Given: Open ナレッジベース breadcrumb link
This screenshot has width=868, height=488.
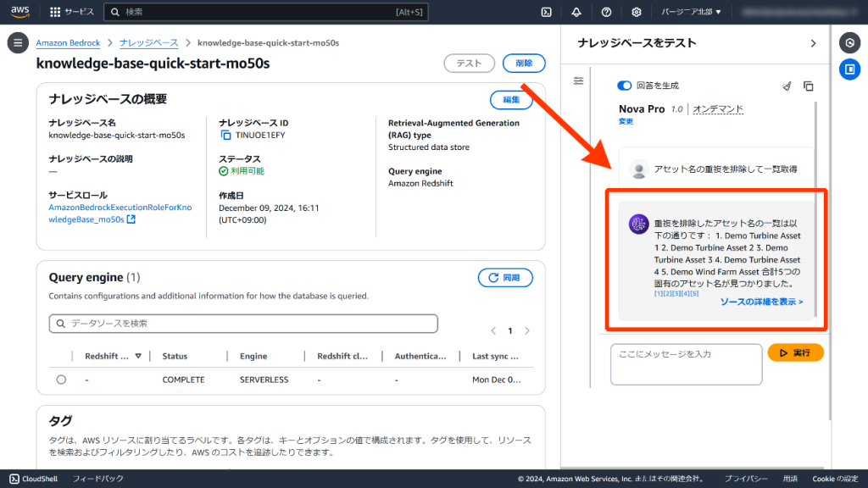Looking at the screenshot, I should pyautogui.click(x=149, y=42).
